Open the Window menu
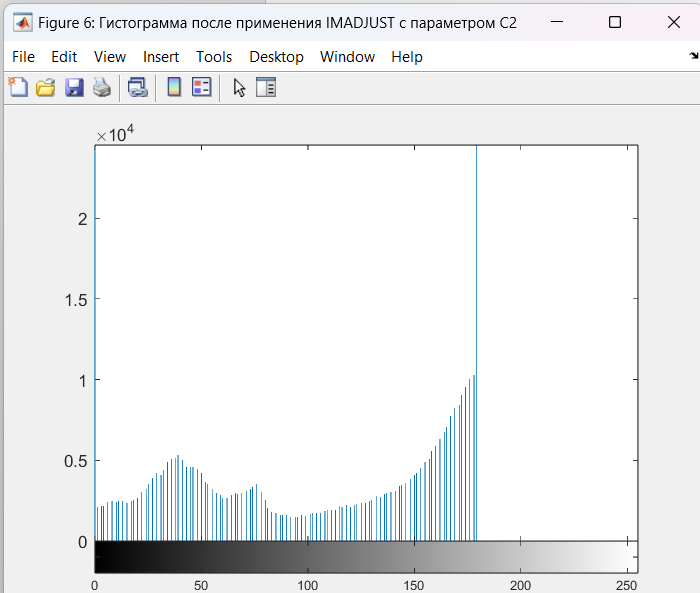The width and height of the screenshot is (700, 593). pos(347,57)
